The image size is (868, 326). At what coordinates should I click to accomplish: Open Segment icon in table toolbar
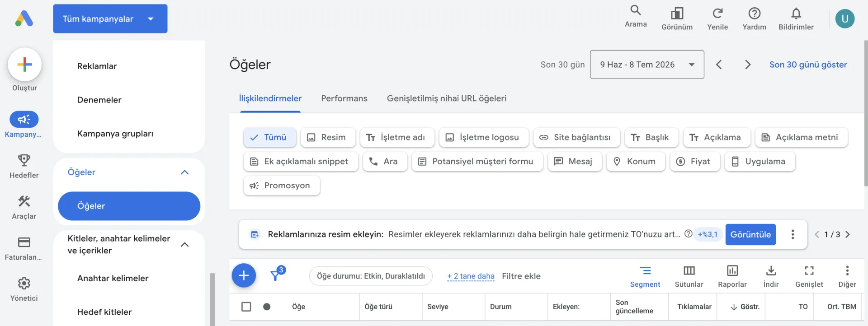645,270
